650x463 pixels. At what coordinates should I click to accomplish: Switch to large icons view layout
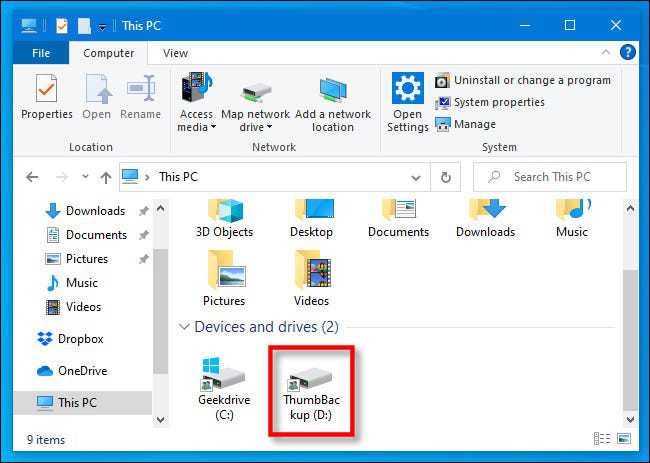tap(624, 439)
